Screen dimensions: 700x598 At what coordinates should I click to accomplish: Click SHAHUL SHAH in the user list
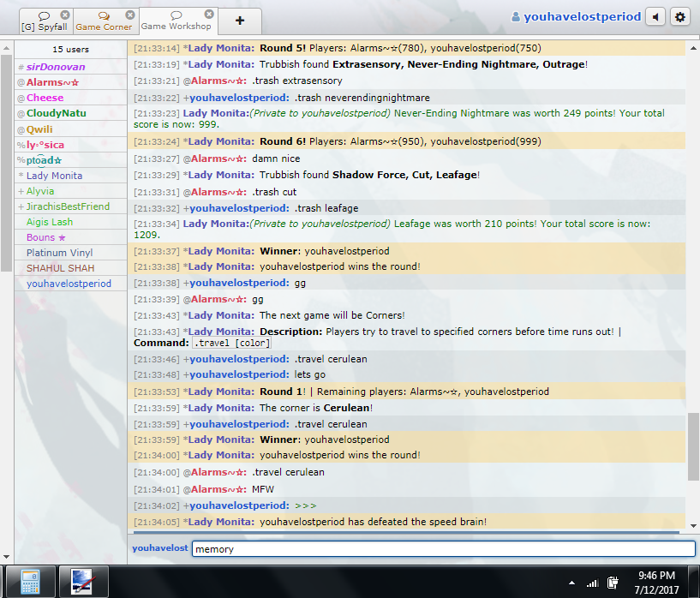(x=70, y=268)
